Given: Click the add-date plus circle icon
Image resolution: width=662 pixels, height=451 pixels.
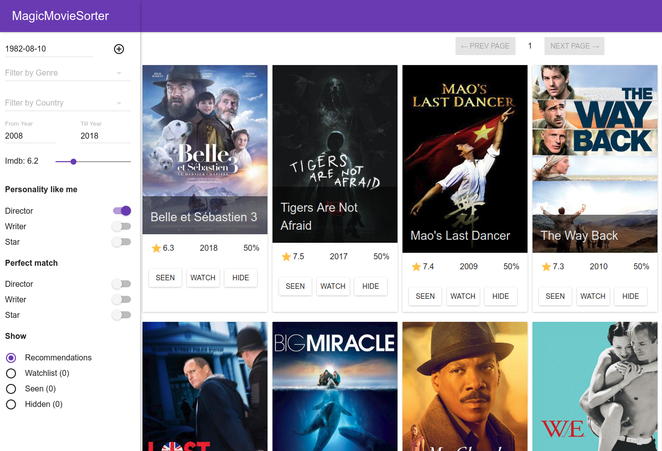Looking at the screenshot, I should click(119, 49).
